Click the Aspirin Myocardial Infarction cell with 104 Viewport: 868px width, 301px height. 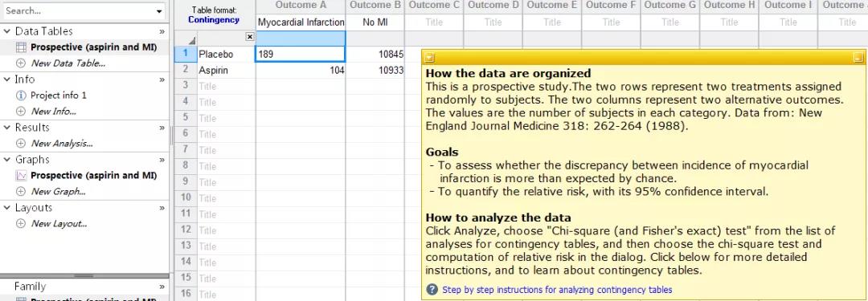pyautogui.click(x=301, y=71)
